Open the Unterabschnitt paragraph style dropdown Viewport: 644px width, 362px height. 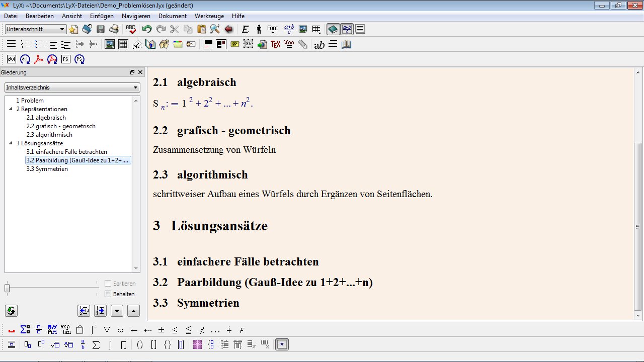click(36, 29)
